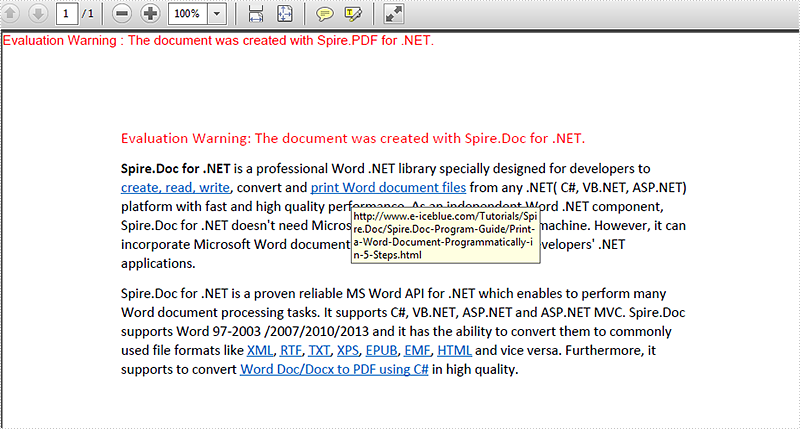Follow the XPS hyperlink

348,350
